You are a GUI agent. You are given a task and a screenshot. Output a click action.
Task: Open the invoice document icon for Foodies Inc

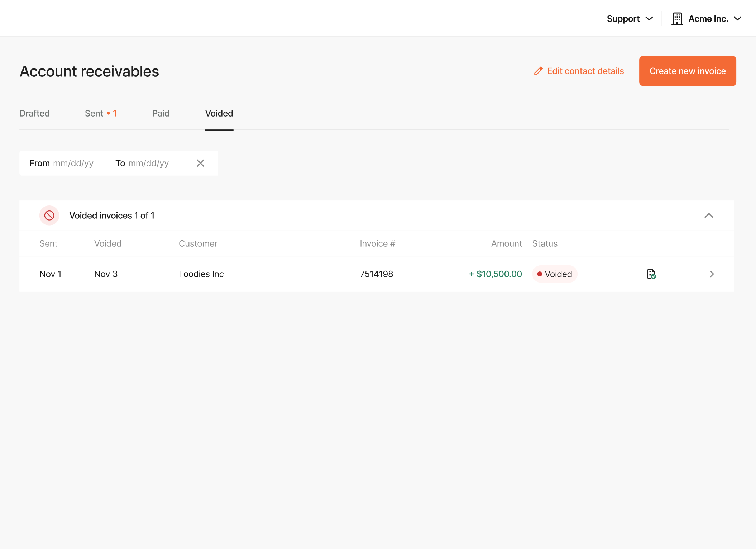tap(651, 274)
